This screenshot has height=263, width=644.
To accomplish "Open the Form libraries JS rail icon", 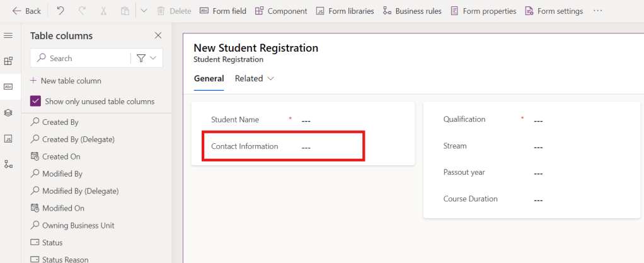I will click(x=8, y=138).
